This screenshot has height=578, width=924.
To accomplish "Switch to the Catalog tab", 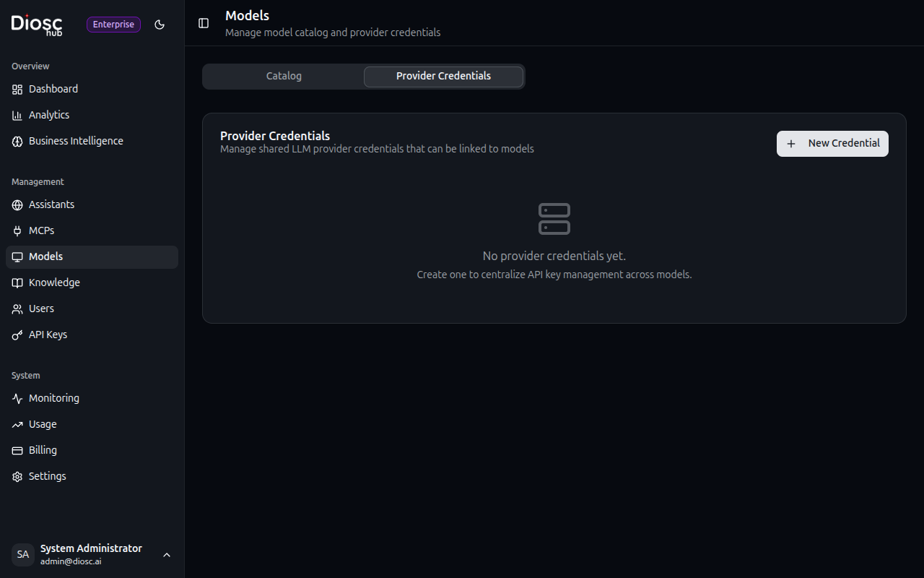I will pos(284,75).
